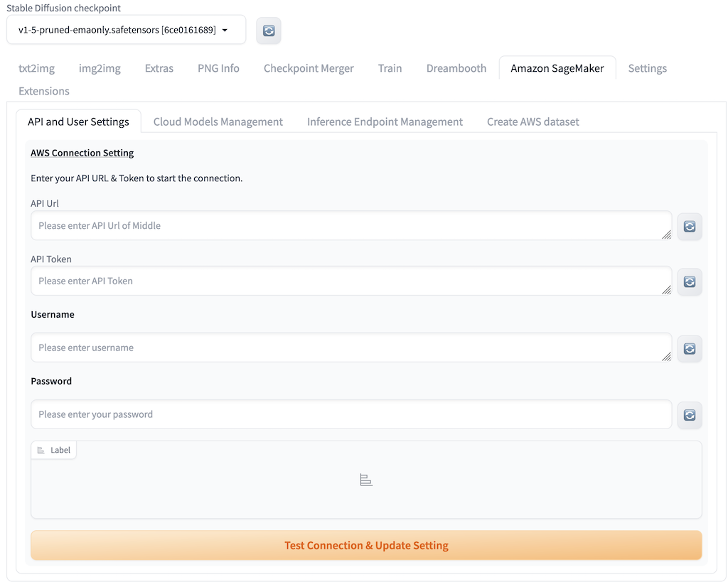Viewport: 728px width, 587px height.
Task: Click refresh icon beside Username field
Action: [689, 349]
